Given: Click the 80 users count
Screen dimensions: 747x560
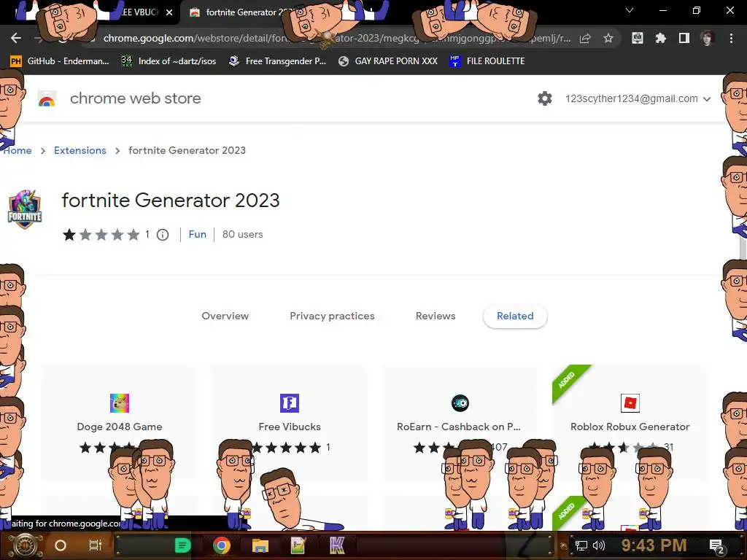Looking at the screenshot, I should coord(242,234).
